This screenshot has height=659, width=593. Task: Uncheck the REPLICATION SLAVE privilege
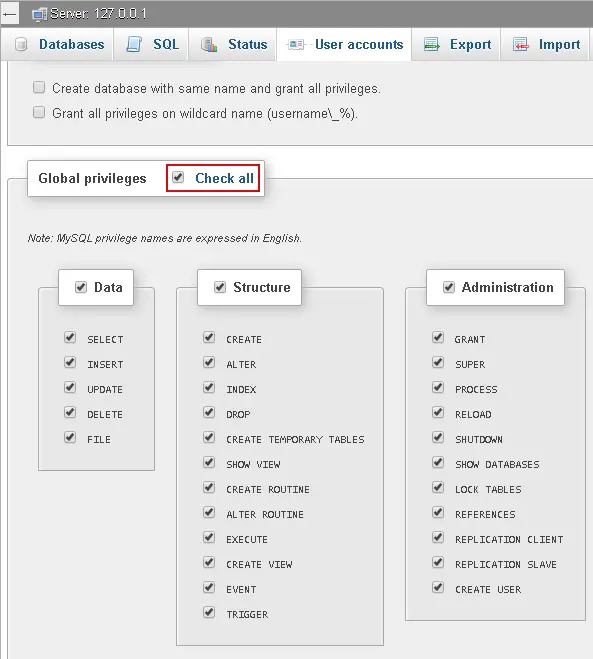pyautogui.click(x=438, y=562)
